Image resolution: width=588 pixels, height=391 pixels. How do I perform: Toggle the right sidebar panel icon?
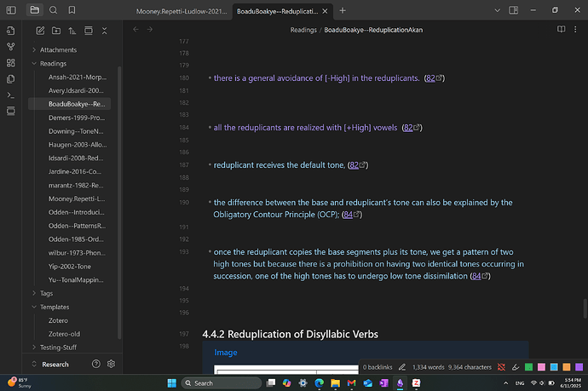click(513, 10)
